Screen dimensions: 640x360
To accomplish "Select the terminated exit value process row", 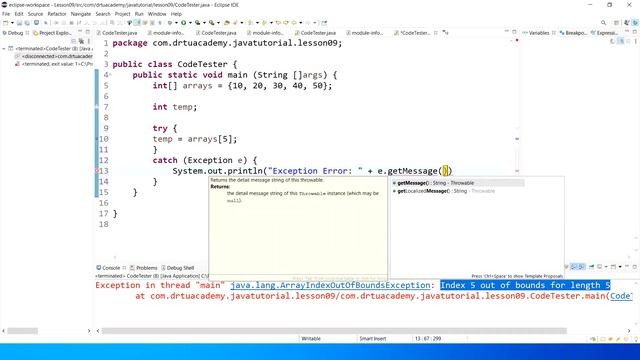I will [54, 64].
